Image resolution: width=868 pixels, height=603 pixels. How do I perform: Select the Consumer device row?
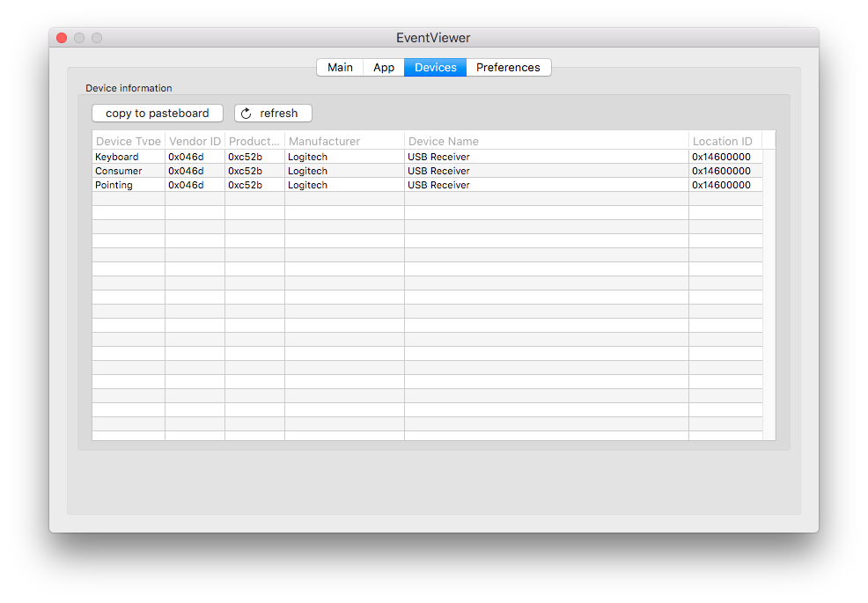click(x=427, y=171)
